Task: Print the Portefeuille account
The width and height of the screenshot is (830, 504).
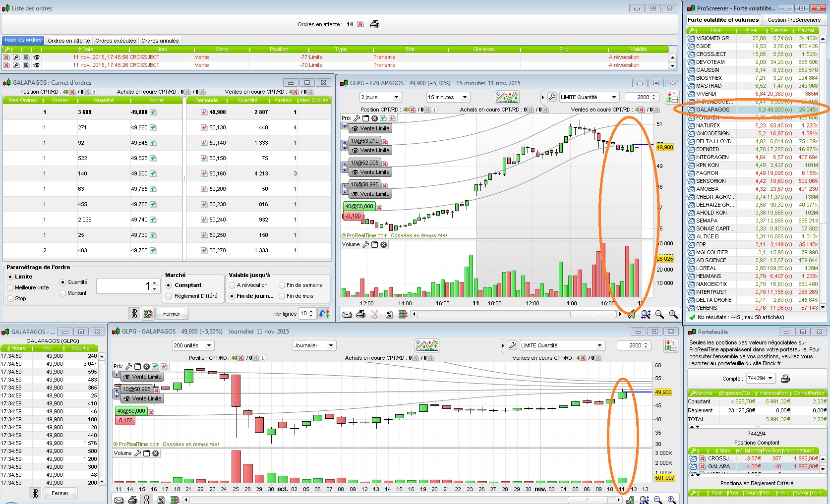Action: tap(785, 379)
